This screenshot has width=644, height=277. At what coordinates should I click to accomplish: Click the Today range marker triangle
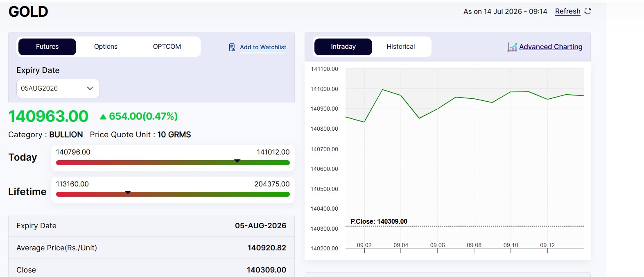237,161
